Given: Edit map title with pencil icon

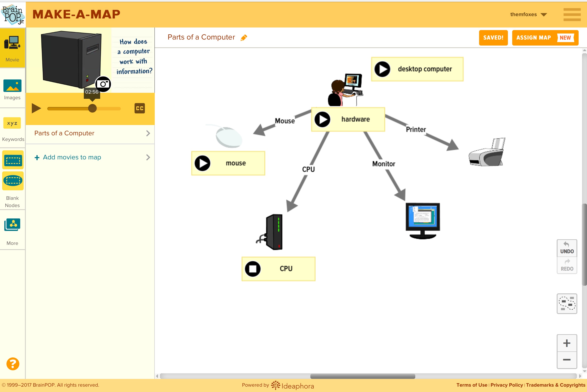Looking at the screenshot, I should click(244, 38).
